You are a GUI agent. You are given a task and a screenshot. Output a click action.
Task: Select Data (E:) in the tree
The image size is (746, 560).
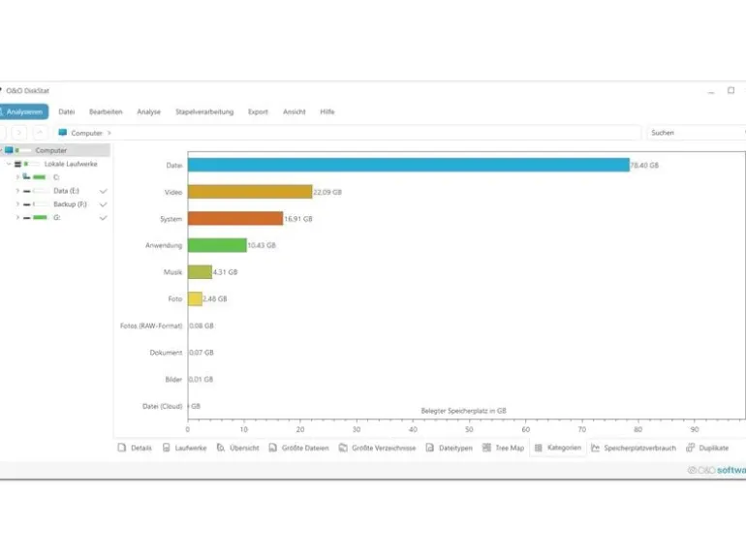[66, 191]
